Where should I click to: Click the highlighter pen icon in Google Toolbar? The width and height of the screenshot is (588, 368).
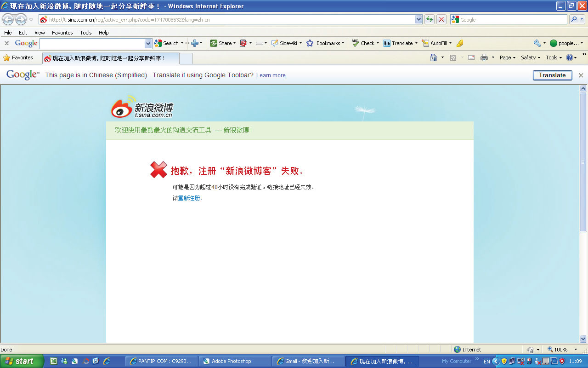pos(460,43)
